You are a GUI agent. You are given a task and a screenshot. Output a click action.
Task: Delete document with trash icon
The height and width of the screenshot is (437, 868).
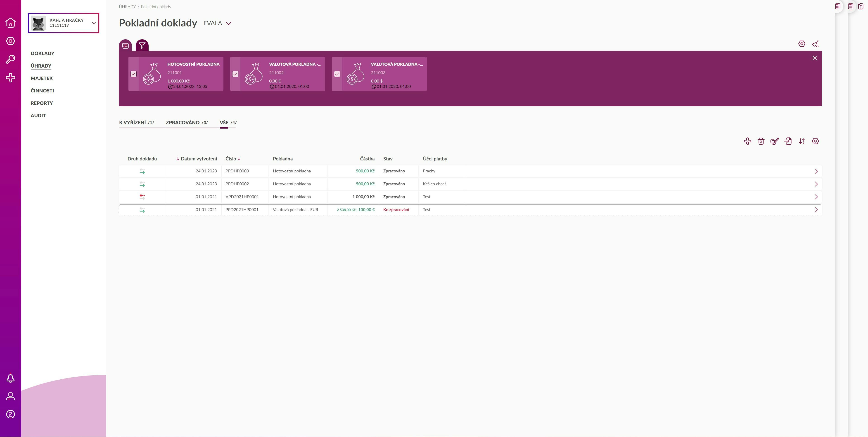(x=761, y=141)
